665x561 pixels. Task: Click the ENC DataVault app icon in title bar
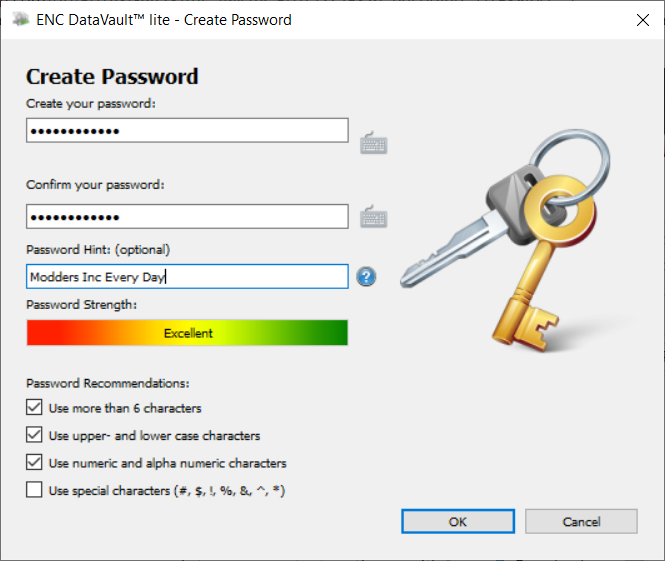click(20, 20)
